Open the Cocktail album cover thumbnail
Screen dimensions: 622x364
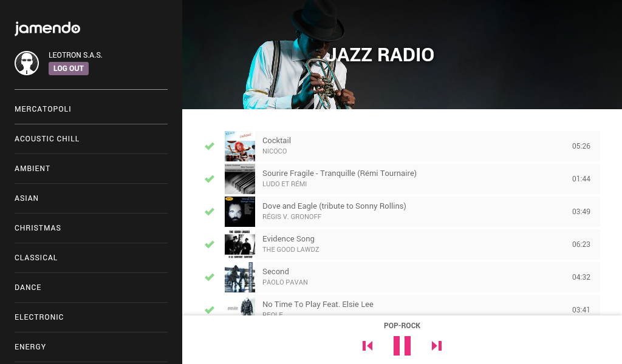coord(240,146)
